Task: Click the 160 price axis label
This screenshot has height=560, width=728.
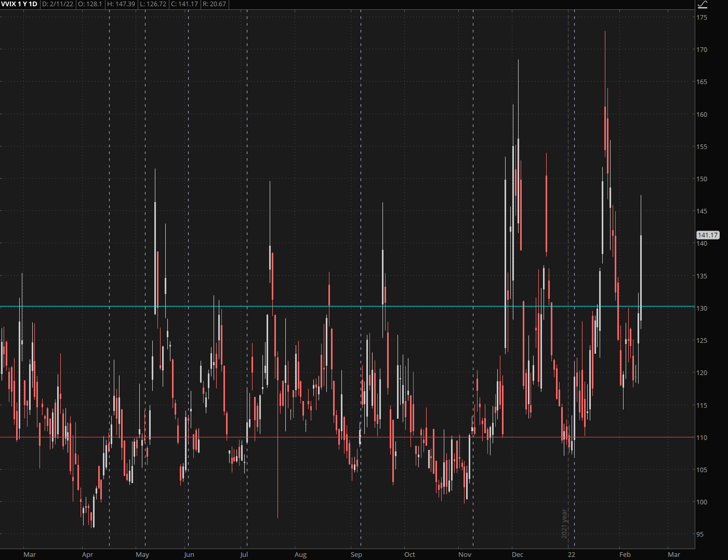Action: pos(702,115)
